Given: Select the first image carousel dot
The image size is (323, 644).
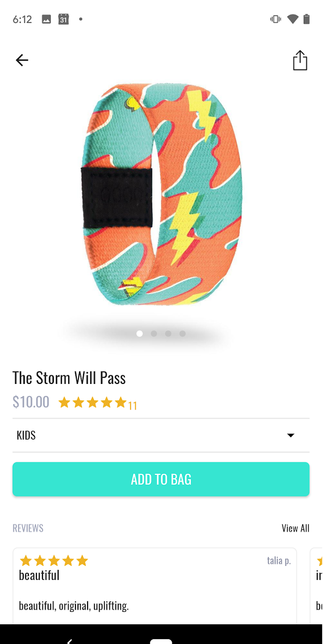Looking at the screenshot, I should (x=140, y=334).
